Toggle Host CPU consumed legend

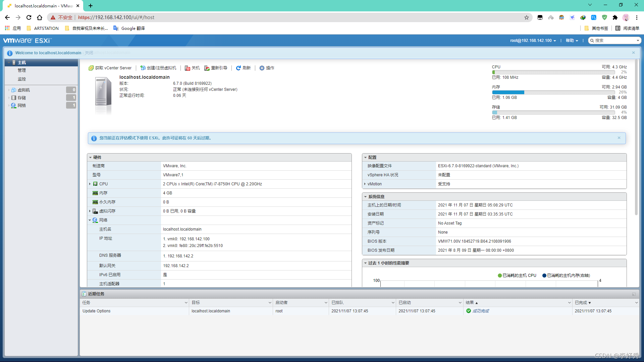pos(517,276)
